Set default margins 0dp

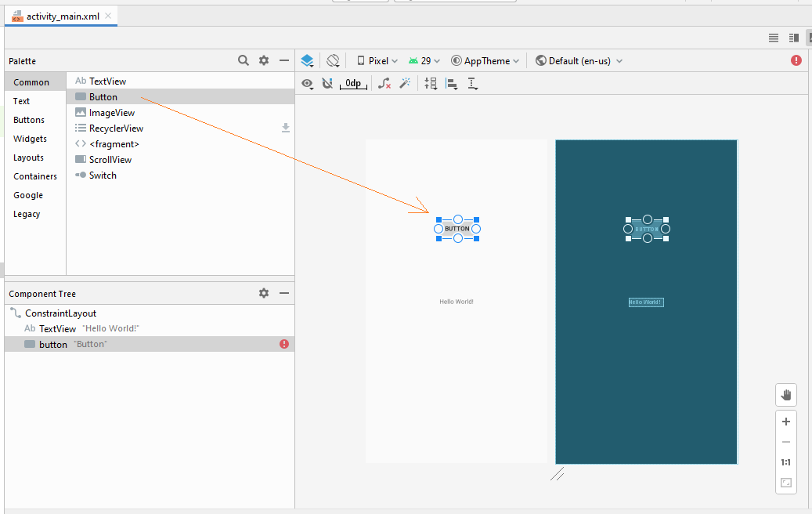[x=353, y=83]
